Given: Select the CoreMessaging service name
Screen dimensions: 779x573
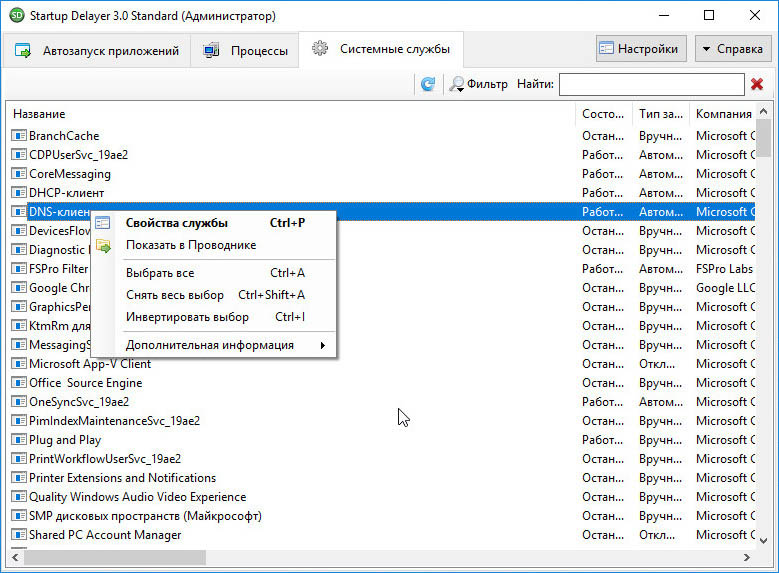Looking at the screenshot, I should pos(70,174).
